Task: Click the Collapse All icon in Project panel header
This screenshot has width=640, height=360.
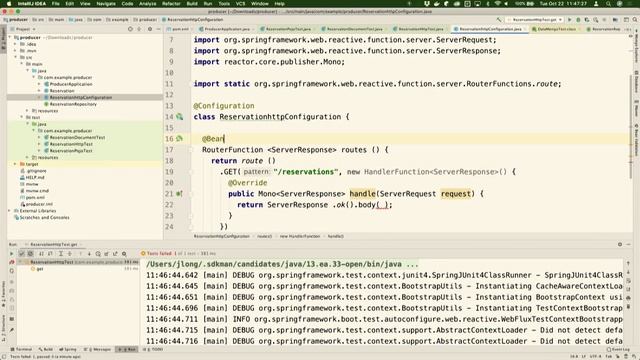Action: coord(139,29)
